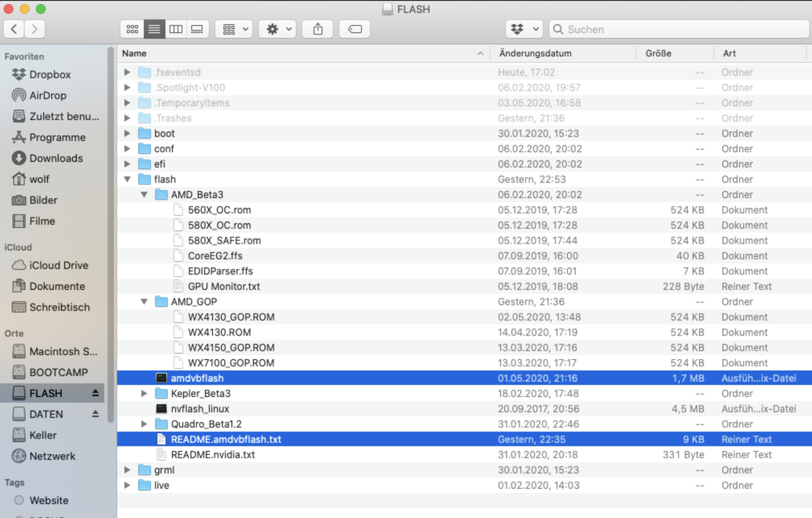Click the Share toolbar button
This screenshot has width=812, height=518.
click(x=318, y=29)
